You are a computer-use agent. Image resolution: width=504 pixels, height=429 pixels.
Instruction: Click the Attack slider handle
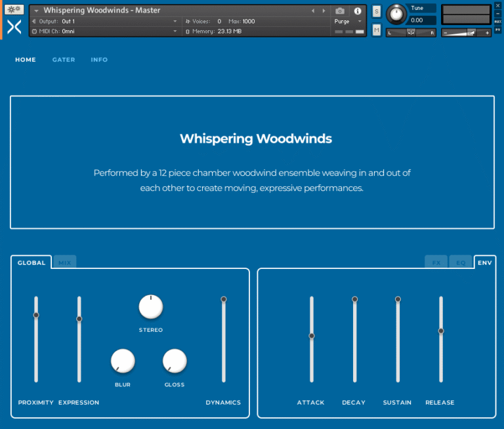(312, 336)
